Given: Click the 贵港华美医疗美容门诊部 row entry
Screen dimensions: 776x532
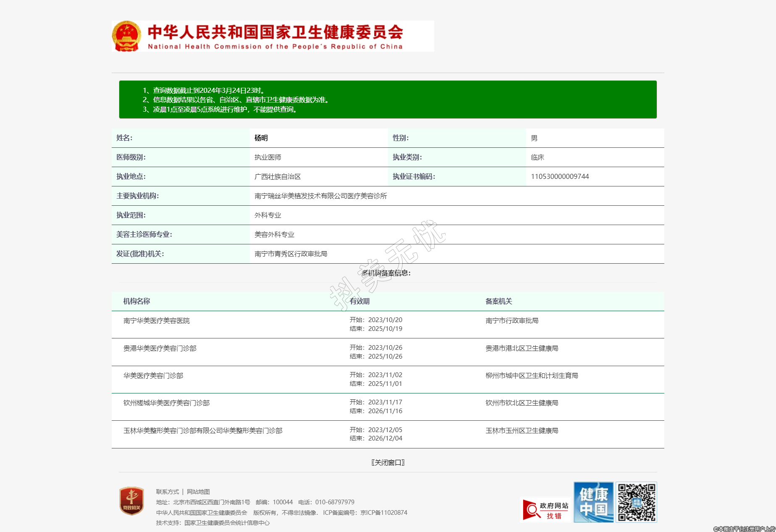Looking at the screenshot, I should [x=160, y=349].
